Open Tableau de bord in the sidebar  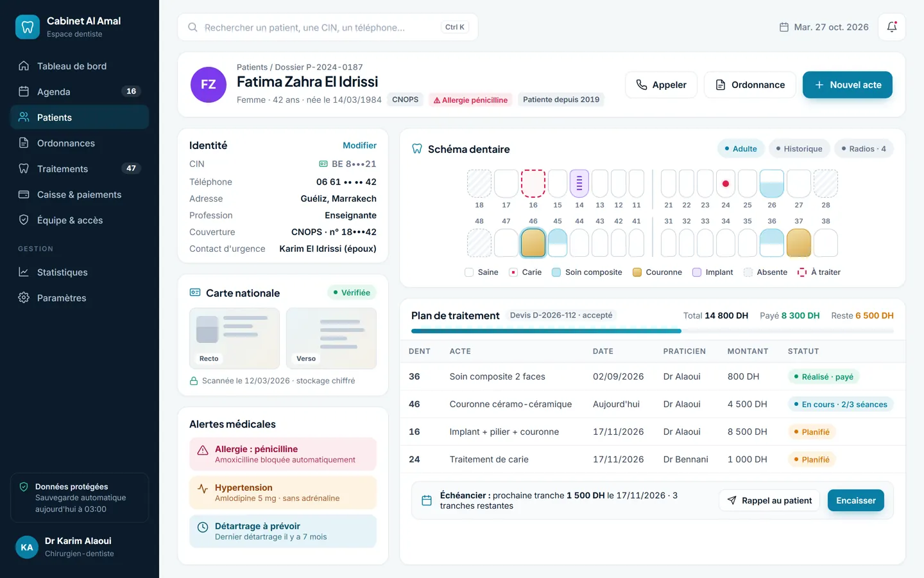tap(80, 66)
